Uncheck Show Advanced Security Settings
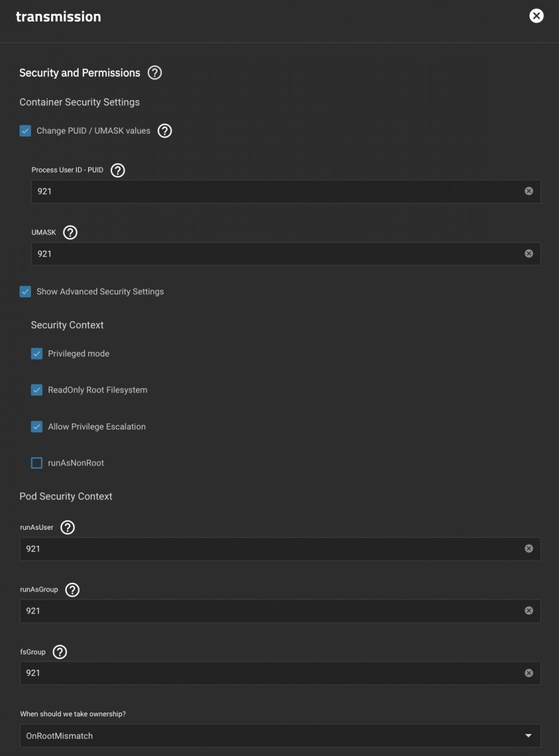This screenshot has height=756, width=559. point(25,292)
